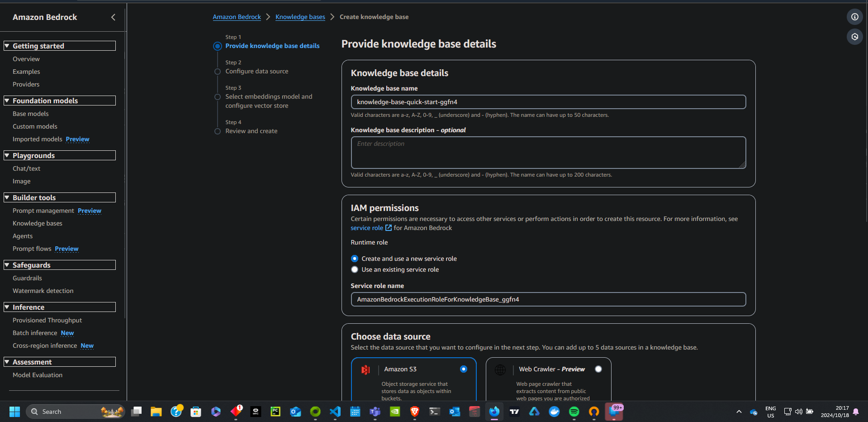Image resolution: width=868 pixels, height=422 pixels.
Task: Open Watermark detection under Safeguards
Action: pos(43,291)
